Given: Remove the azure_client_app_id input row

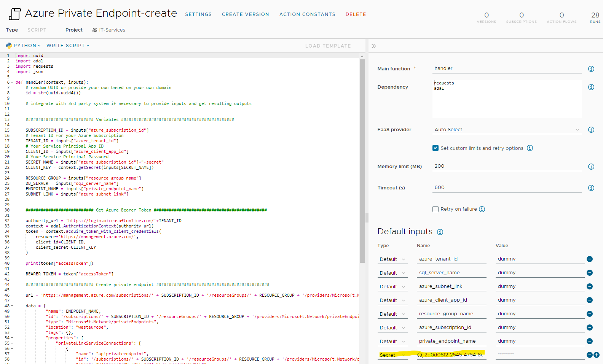Looking at the screenshot, I should [589, 300].
